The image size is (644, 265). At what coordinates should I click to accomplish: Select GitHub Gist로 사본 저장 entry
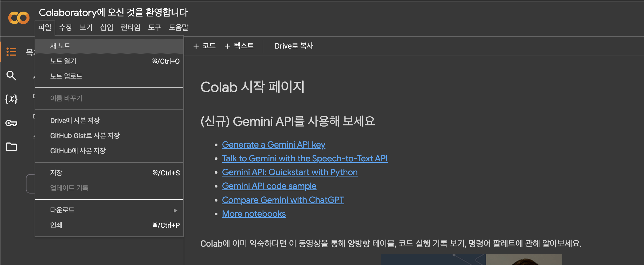pyautogui.click(x=109, y=135)
